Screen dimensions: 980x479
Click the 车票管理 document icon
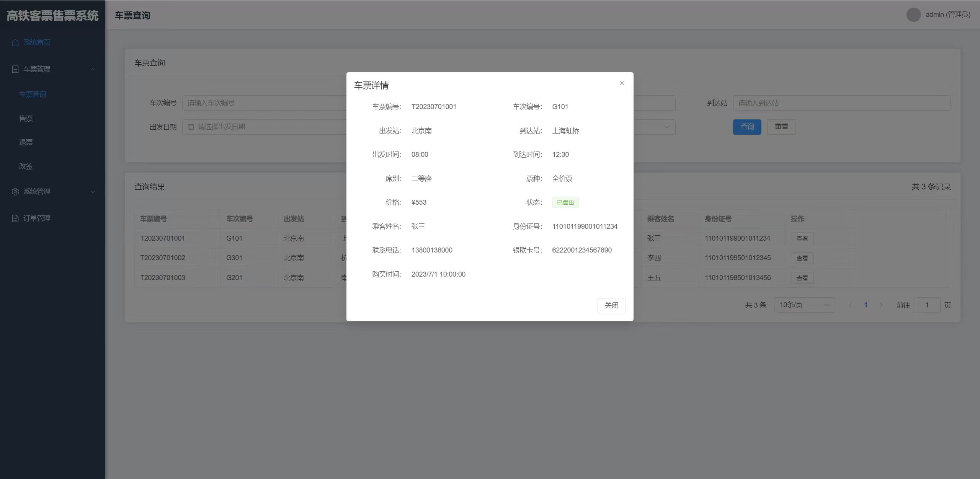pyautogui.click(x=15, y=69)
